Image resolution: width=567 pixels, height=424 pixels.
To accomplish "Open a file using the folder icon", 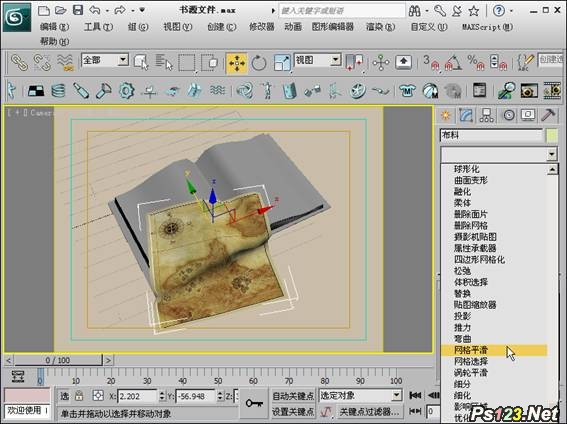I will point(60,10).
